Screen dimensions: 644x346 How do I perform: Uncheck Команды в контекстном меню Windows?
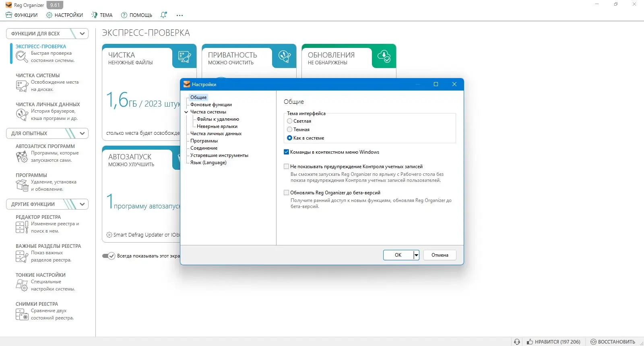point(287,152)
